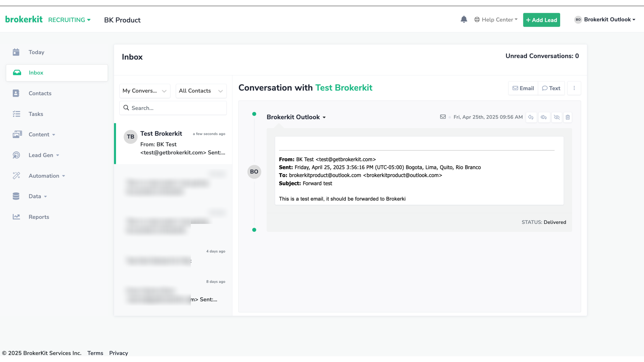Reply all to the email message

[544, 117]
